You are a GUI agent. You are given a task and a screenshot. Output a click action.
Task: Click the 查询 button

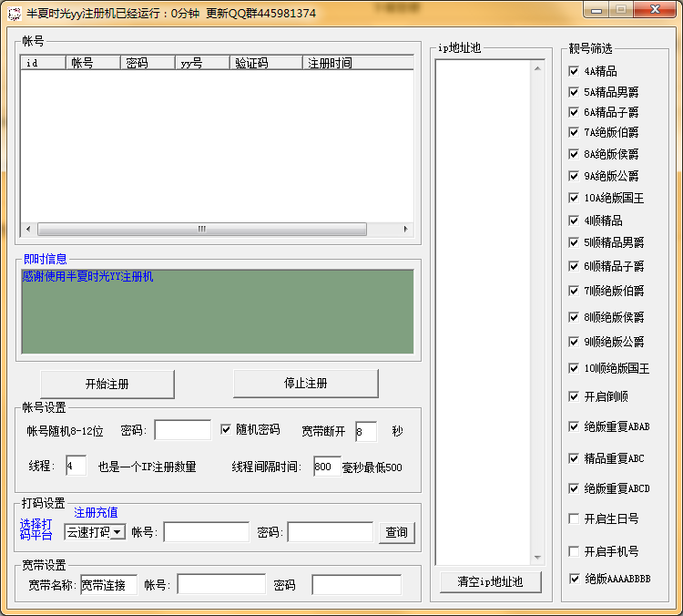click(396, 532)
